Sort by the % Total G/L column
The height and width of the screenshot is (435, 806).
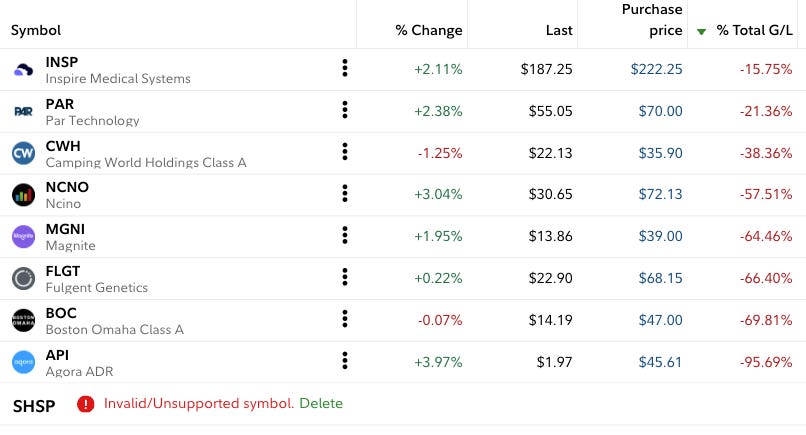pos(754,31)
